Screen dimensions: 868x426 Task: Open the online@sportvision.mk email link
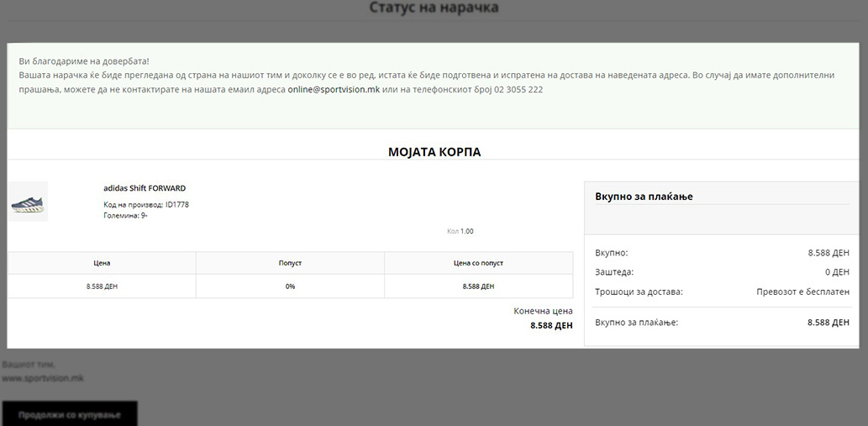pos(333,89)
